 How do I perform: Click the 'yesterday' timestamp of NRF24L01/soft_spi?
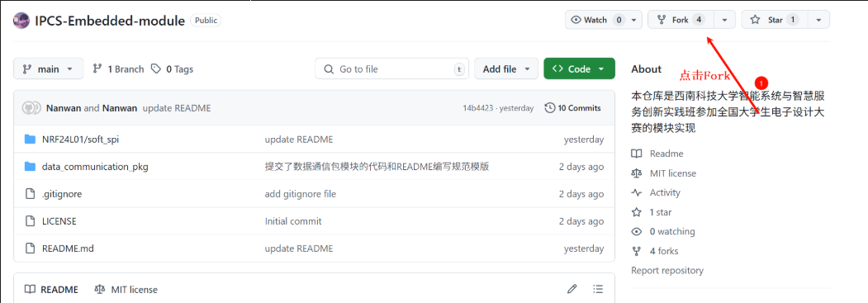pos(584,140)
